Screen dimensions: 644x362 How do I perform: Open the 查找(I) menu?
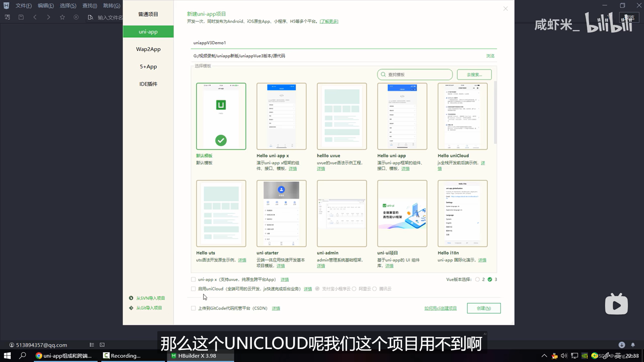pos(90,6)
